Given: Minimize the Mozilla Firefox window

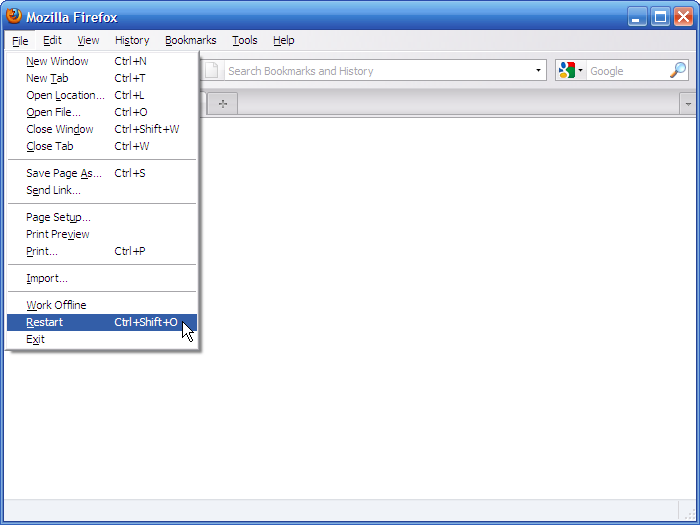Looking at the screenshot, I should (x=637, y=17).
